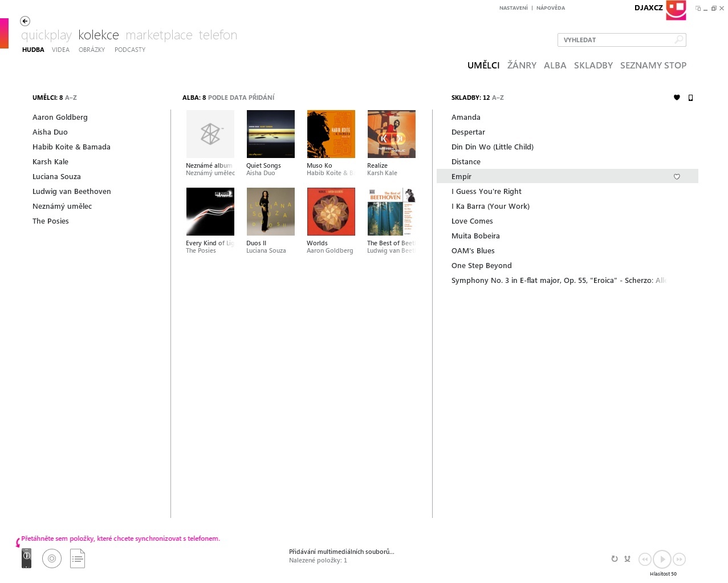Toggle shuffle playback

(x=627, y=559)
